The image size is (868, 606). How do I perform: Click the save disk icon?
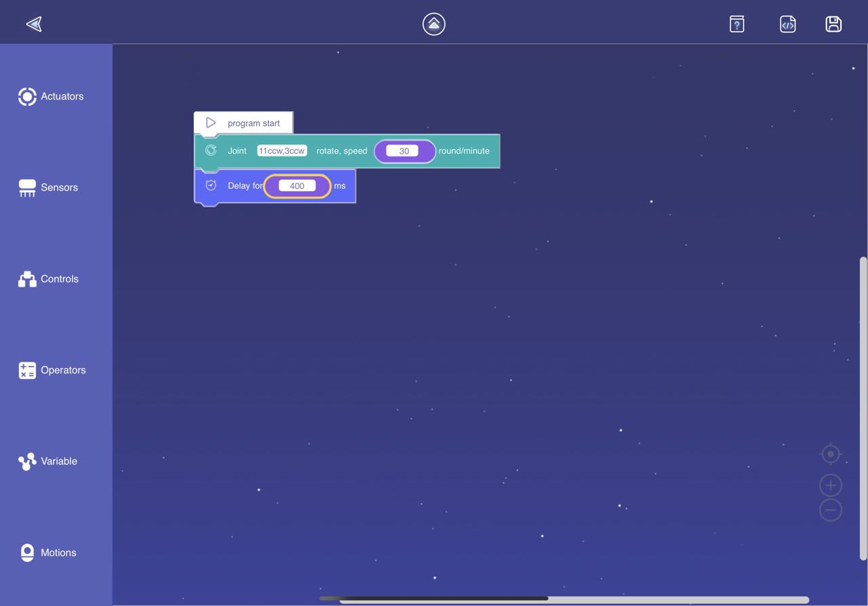833,24
